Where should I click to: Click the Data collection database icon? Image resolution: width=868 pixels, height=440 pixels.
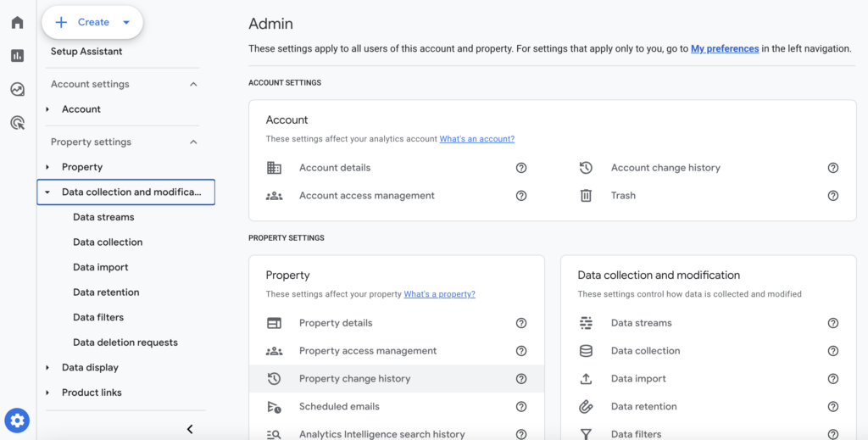point(586,351)
